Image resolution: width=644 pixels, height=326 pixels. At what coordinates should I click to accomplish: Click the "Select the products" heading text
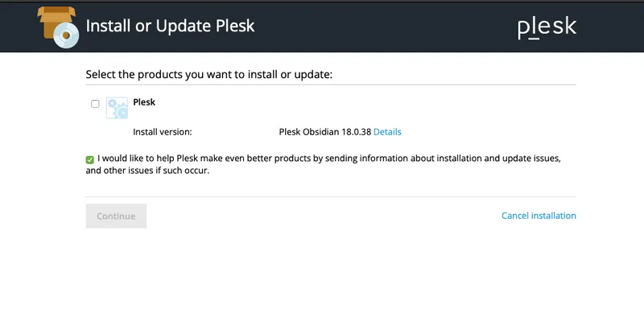click(x=208, y=75)
